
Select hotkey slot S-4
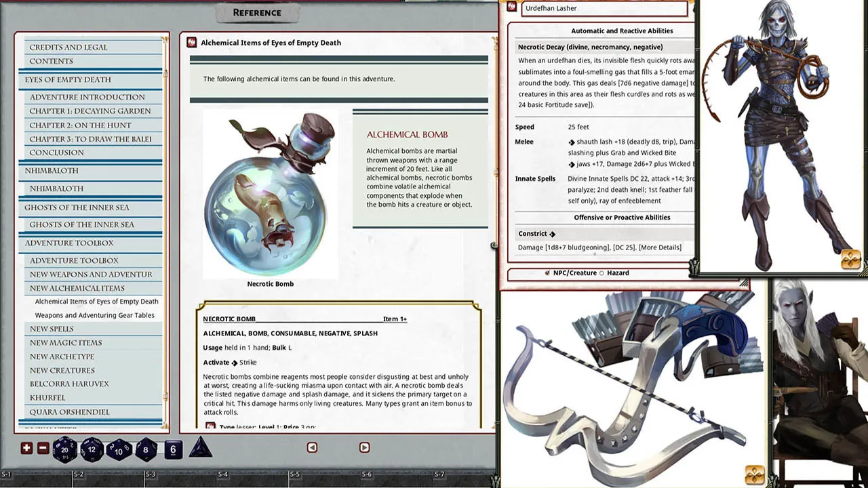coord(222,474)
